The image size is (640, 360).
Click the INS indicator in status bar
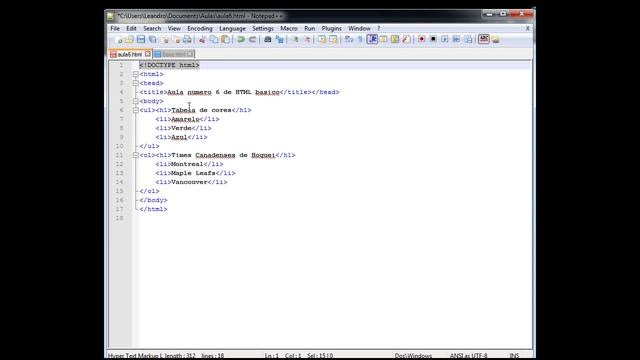[514, 356]
